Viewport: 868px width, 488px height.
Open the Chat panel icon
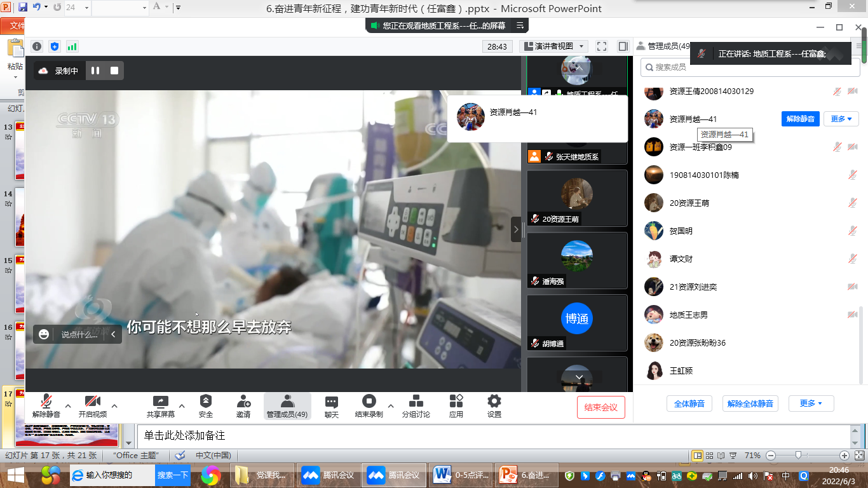pos(331,402)
